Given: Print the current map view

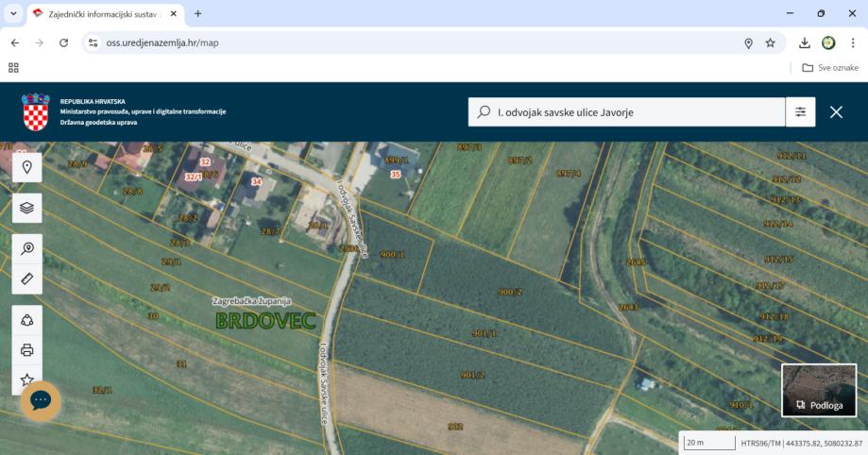Looking at the screenshot, I should tap(27, 350).
